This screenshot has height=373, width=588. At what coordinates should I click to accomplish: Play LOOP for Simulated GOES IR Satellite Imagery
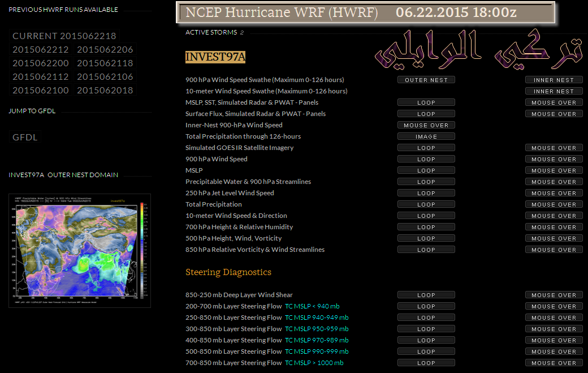point(426,148)
